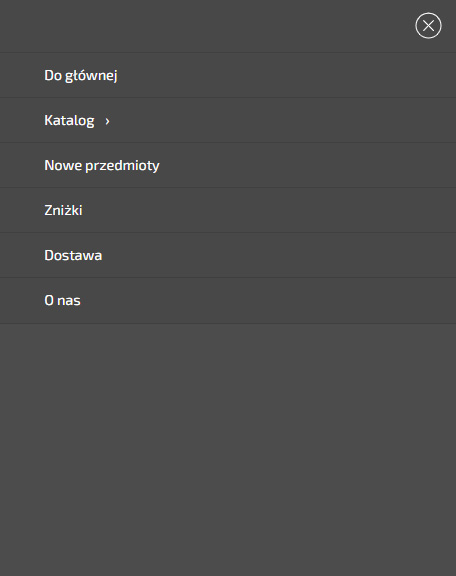Dismiss the overlay via the circled X button
The height and width of the screenshot is (576, 456).
[x=428, y=26]
